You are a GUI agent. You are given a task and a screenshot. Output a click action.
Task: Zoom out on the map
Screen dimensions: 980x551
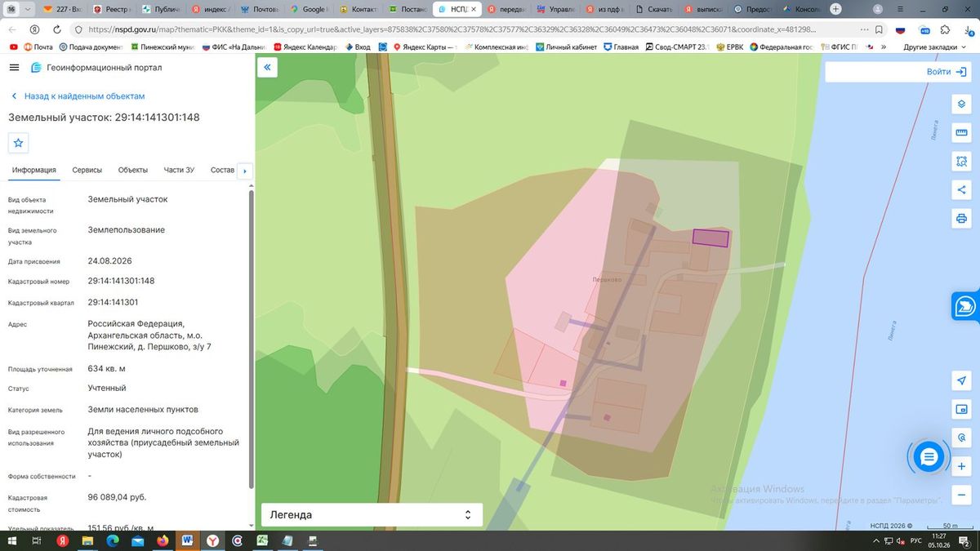pos(961,495)
